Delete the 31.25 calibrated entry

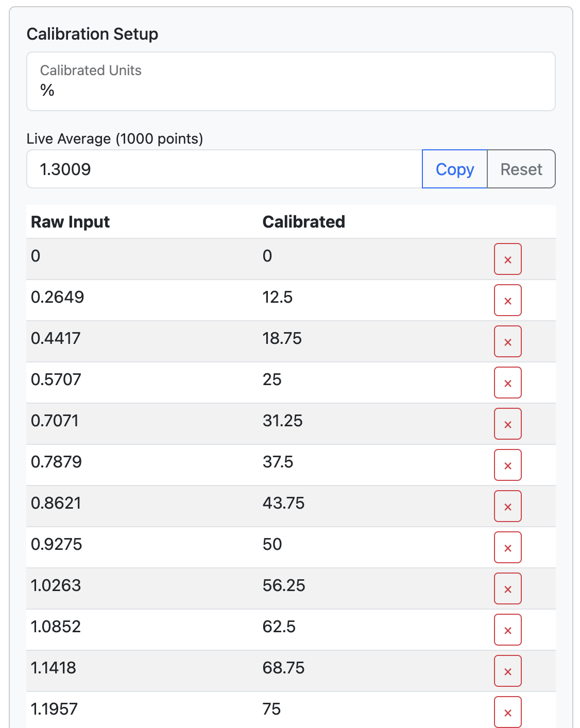click(507, 424)
